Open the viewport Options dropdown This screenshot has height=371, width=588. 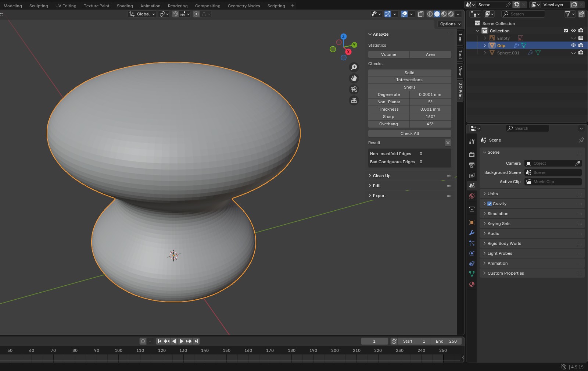[x=450, y=24]
